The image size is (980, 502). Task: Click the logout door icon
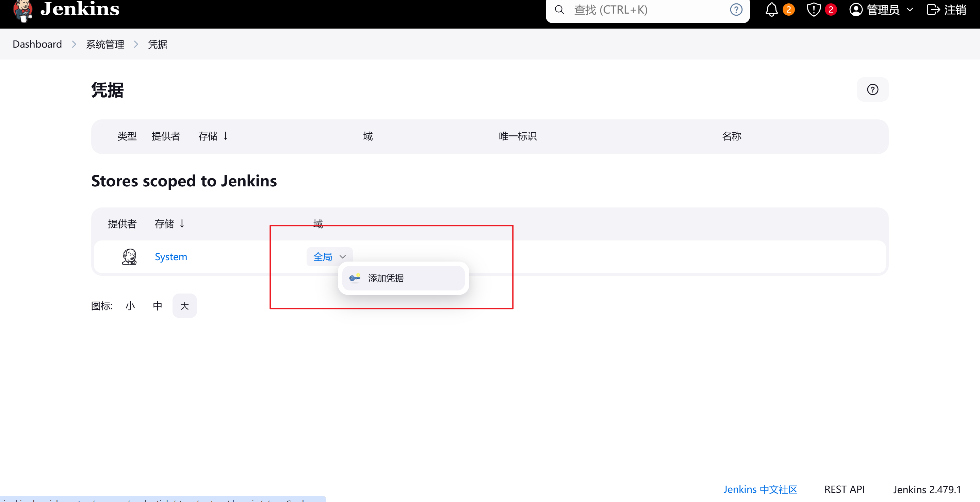[x=933, y=10]
